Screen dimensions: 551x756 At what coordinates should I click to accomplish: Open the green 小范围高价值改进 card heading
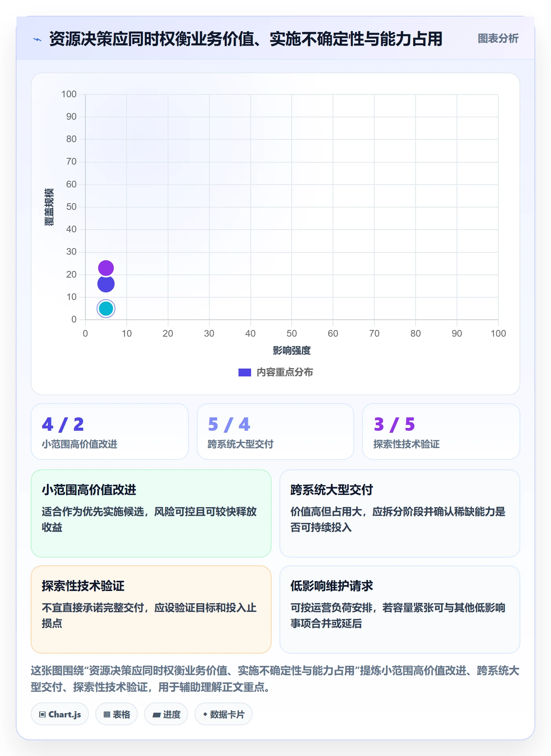[89, 490]
